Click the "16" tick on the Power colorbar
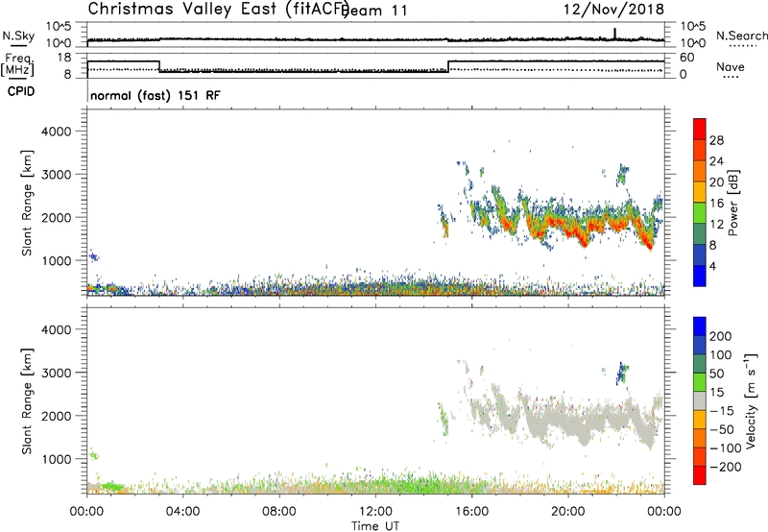 [x=716, y=204]
